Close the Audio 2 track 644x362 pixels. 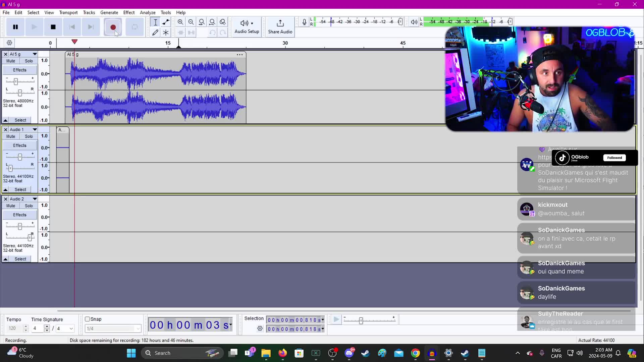tap(5, 199)
